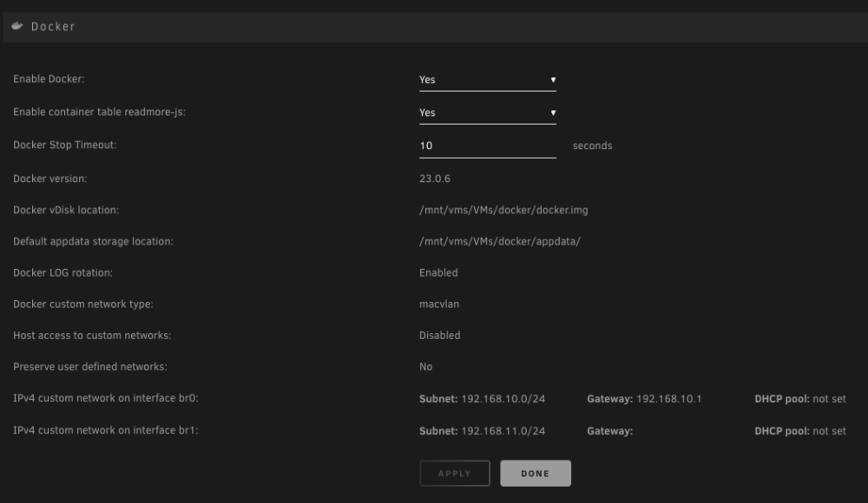Click the Docker LOG rotation label
The height and width of the screenshot is (503, 868).
point(62,273)
